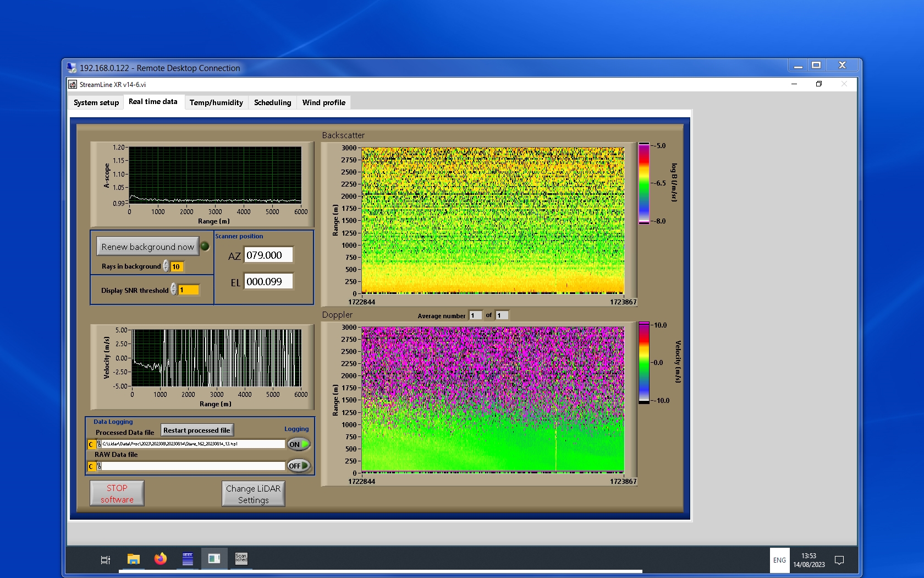
Task: Click the Processed Data file browse icon
Action: 99,444
